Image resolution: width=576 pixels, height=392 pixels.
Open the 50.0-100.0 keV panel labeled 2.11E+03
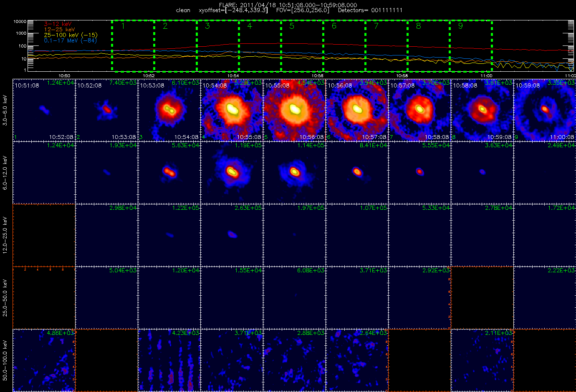click(x=482, y=360)
